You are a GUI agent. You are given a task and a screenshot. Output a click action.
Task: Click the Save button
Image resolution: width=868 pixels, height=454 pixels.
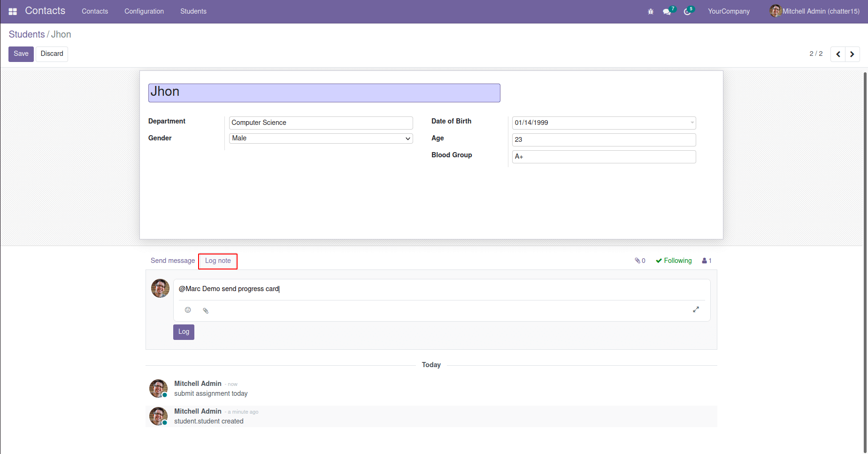point(21,54)
